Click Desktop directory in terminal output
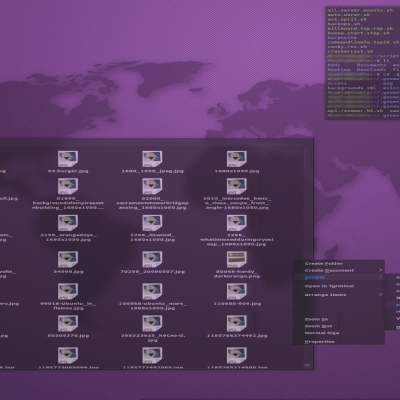The image size is (400, 400). point(339,70)
